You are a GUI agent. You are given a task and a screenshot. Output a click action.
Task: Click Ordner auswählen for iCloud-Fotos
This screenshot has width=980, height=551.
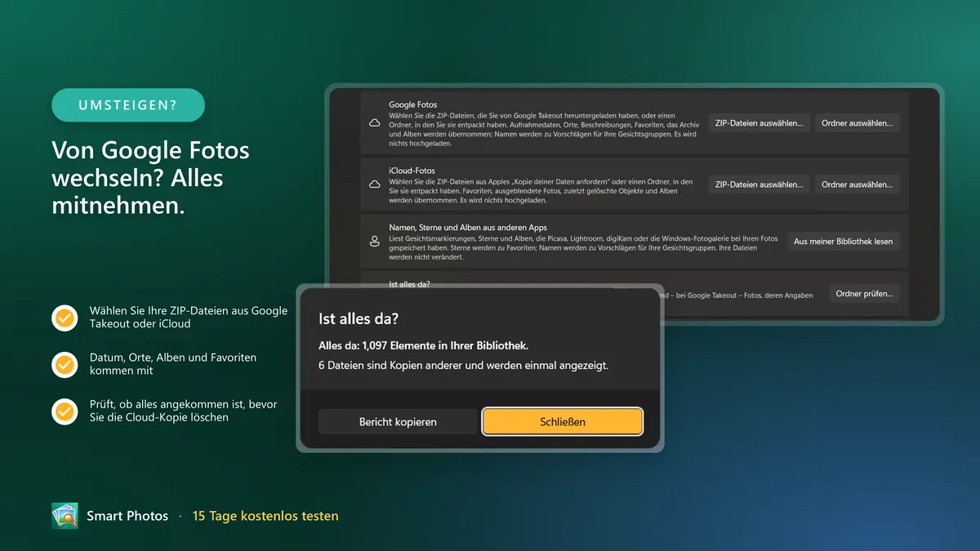[x=857, y=184]
